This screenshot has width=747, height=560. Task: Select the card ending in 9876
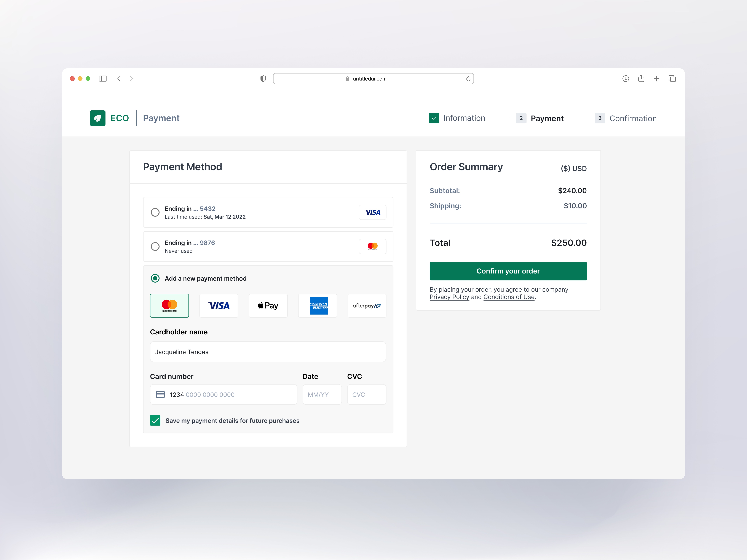pos(155,246)
